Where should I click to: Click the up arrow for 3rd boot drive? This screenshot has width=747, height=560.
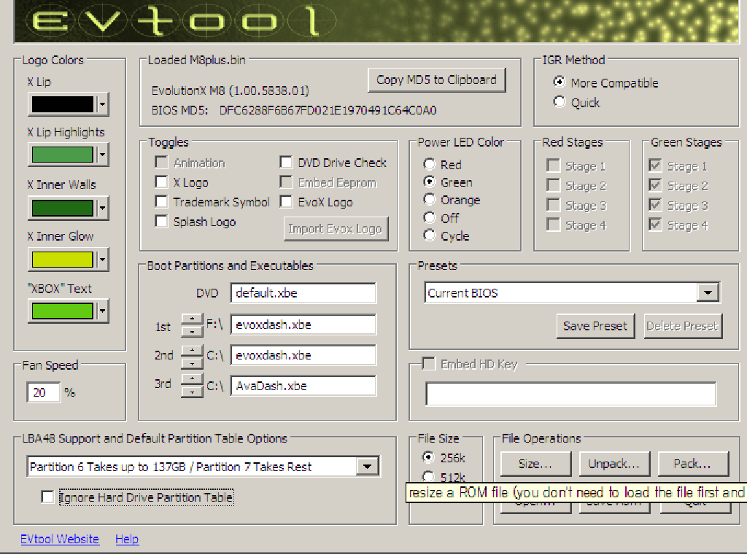click(192, 379)
